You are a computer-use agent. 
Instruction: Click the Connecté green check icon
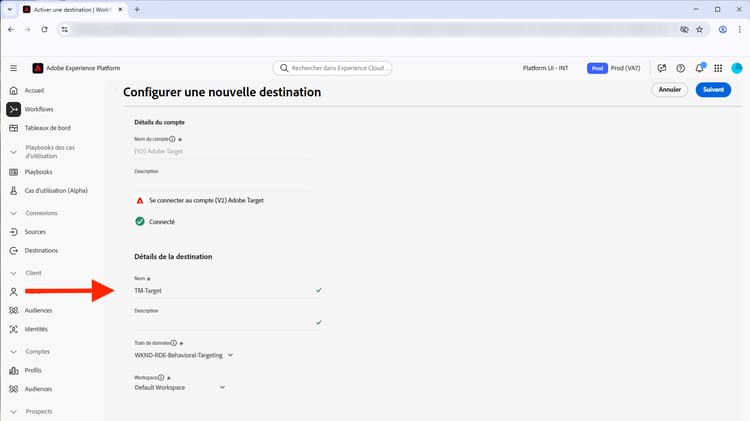tap(140, 221)
